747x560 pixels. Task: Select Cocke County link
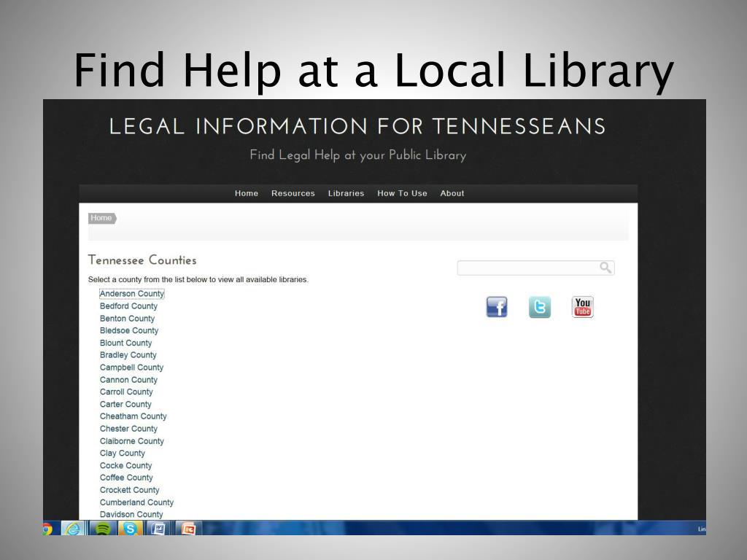tap(125, 466)
